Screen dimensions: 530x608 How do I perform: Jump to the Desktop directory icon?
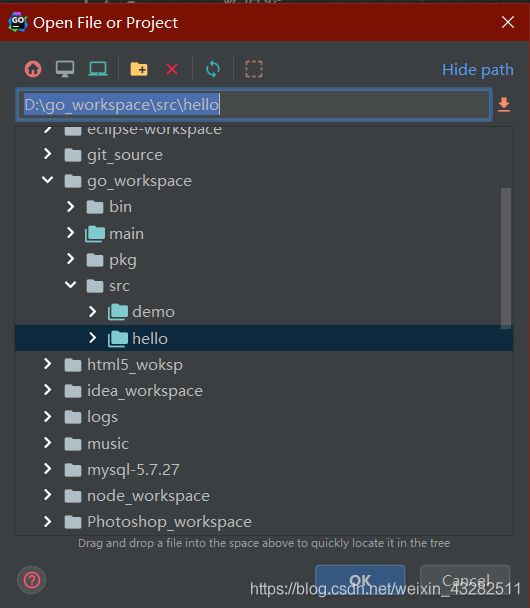(x=65, y=69)
